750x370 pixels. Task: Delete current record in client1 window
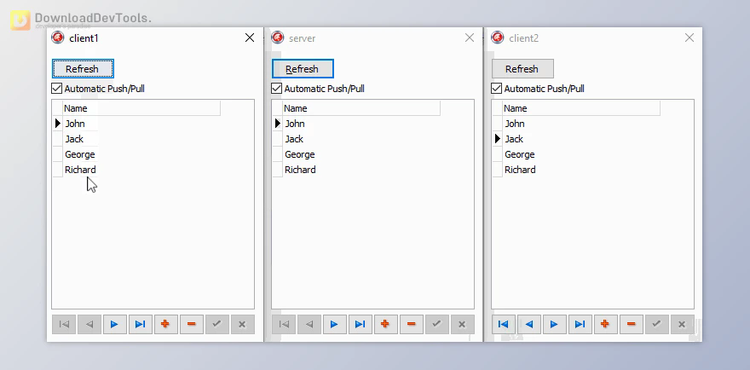[191, 324]
